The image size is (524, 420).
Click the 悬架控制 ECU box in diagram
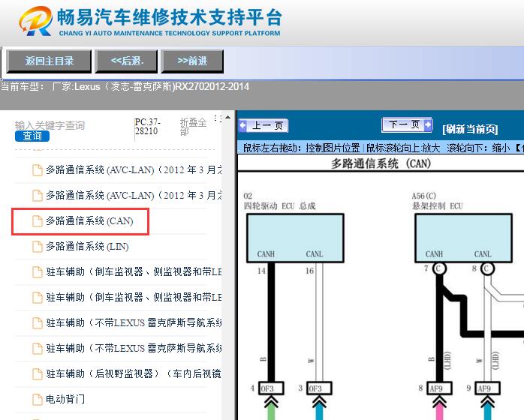(x=463, y=238)
